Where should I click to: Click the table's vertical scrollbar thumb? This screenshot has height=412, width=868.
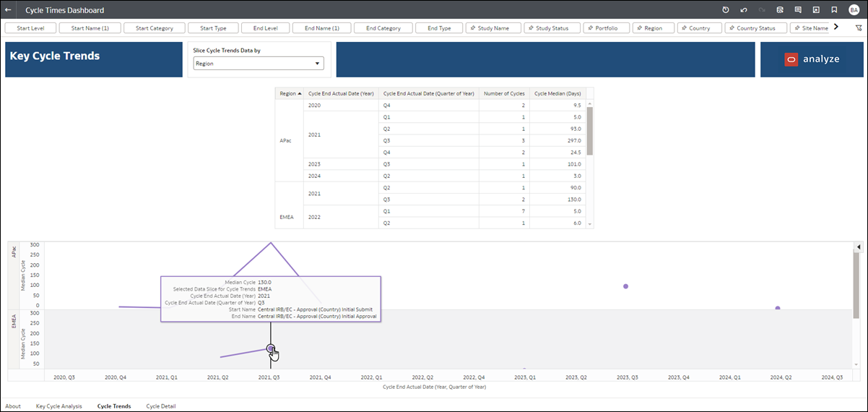[x=590, y=130]
